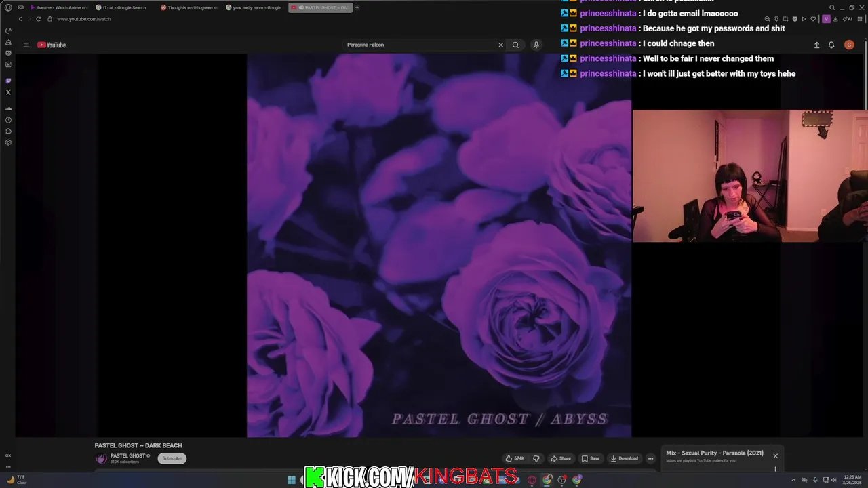Select the PASTEL GHOST YouTube tab
868x488 pixels.
point(319,7)
